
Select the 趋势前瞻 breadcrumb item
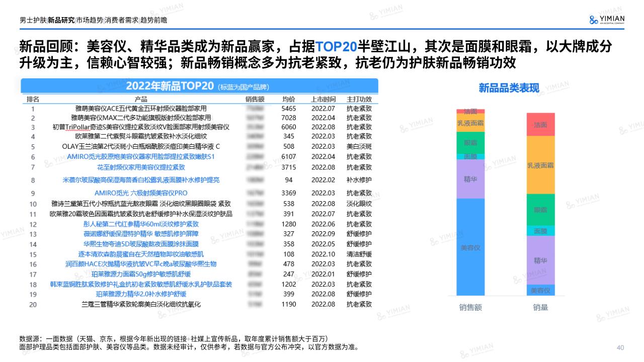click(x=153, y=21)
